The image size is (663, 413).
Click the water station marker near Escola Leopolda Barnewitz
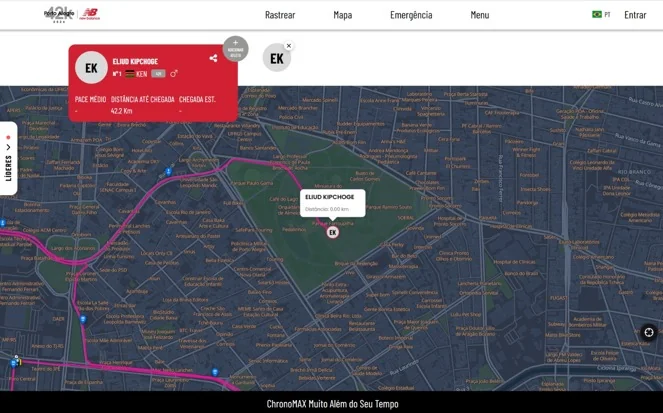coord(83,319)
